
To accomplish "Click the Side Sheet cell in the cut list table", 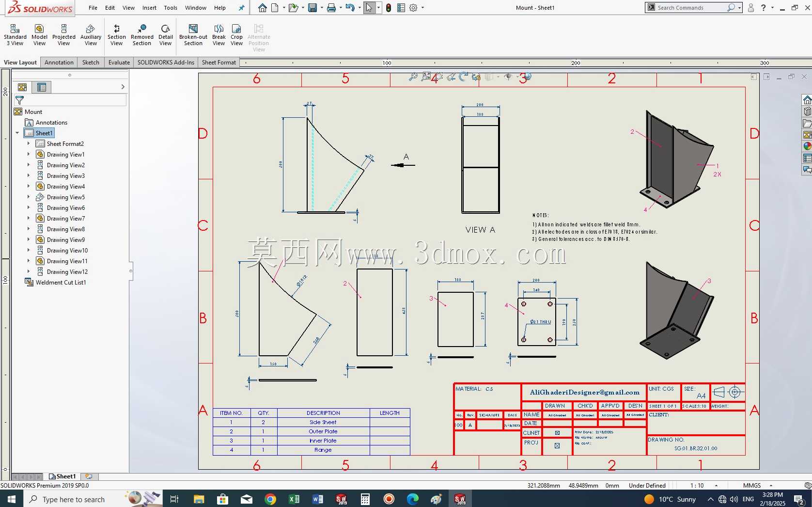I will [x=323, y=422].
